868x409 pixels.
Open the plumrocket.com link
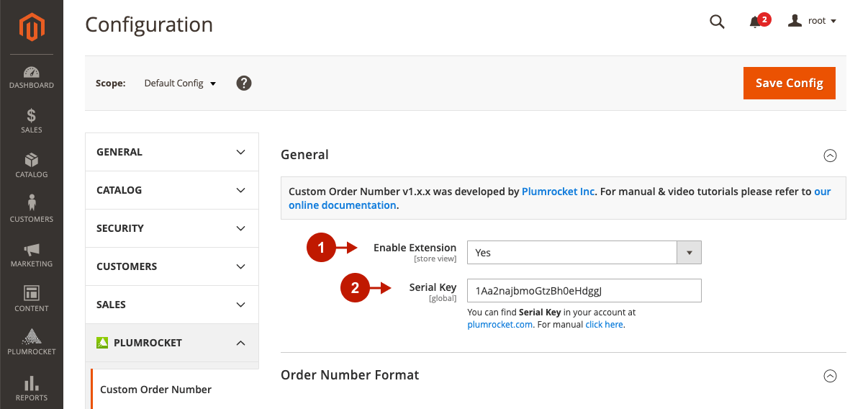(500, 325)
